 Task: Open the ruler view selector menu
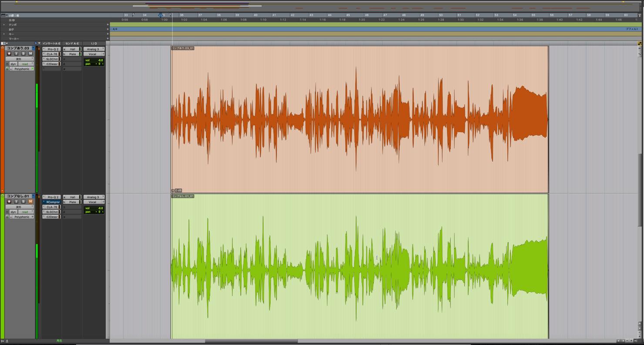[3, 15]
